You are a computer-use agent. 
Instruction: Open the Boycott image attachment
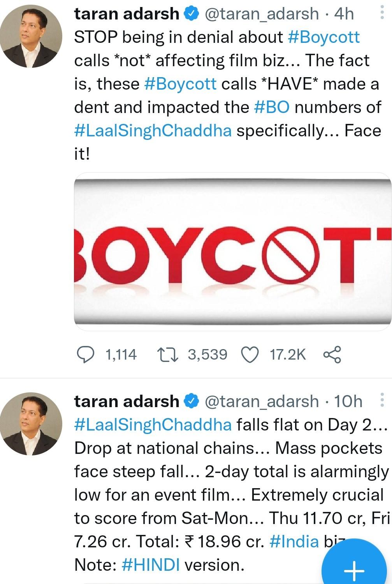[x=232, y=252]
